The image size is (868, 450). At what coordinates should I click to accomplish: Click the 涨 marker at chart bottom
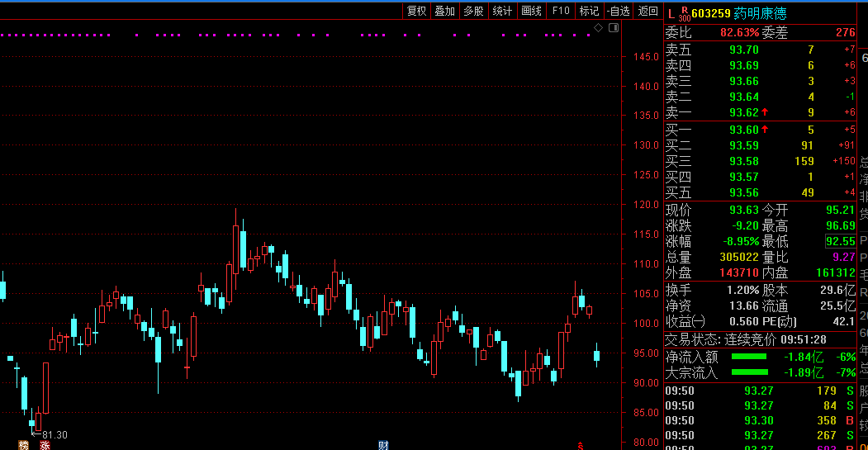click(45, 445)
